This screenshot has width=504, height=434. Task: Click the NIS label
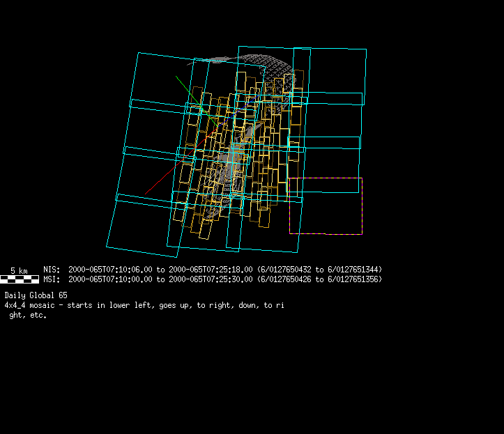pos(52,270)
